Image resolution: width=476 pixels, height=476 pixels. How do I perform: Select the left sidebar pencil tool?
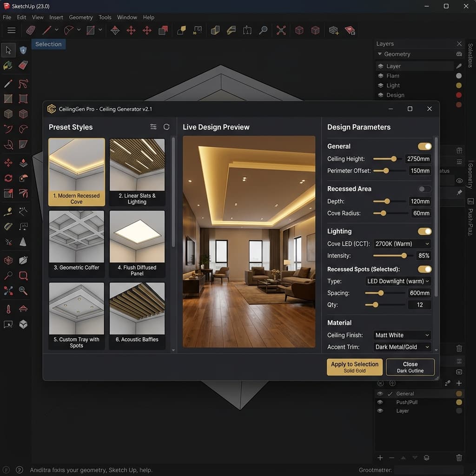[8, 84]
